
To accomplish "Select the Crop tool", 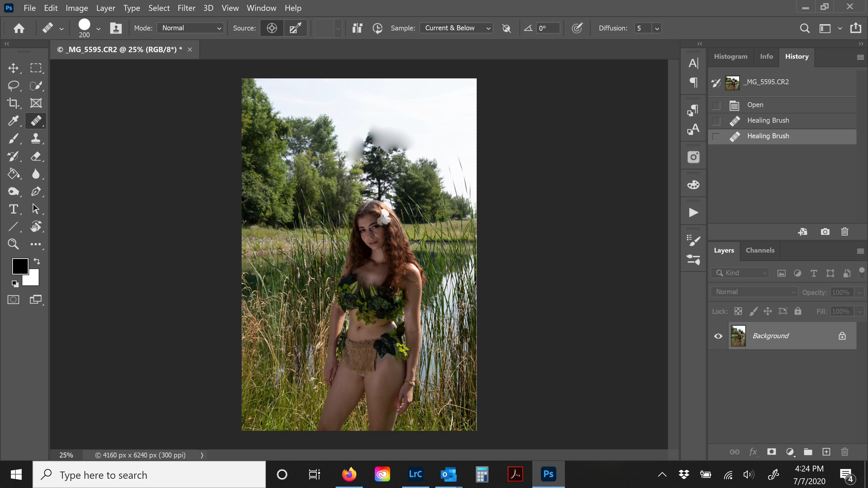I will [13, 103].
